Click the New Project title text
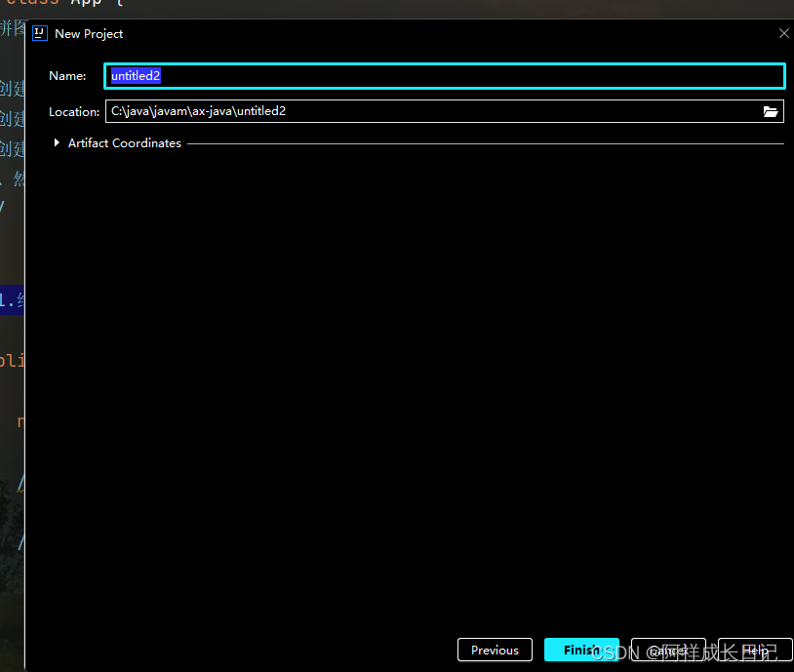This screenshot has width=794, height=672. coord(89,33)
